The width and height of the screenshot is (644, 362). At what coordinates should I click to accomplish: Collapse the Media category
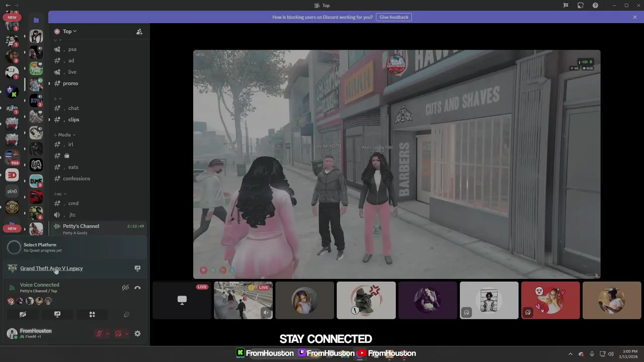(x=65, y=135)
